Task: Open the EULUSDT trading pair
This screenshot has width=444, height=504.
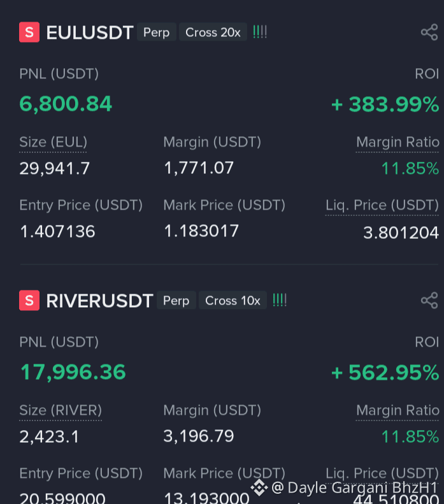Action: click(90, 32)
